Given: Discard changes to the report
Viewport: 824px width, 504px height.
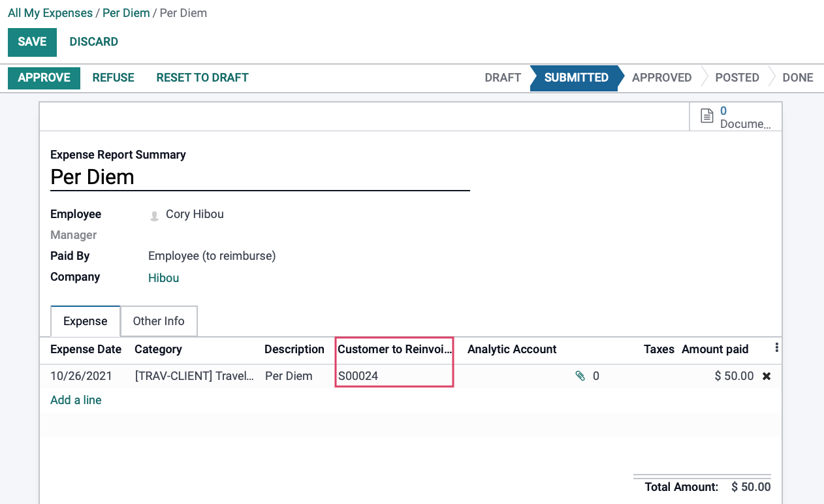Looking at the screenshot, I should (x=94, y=42).
